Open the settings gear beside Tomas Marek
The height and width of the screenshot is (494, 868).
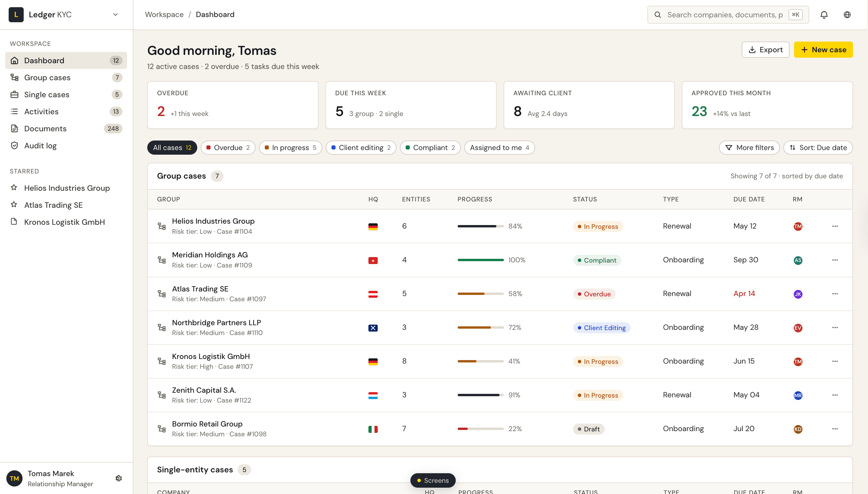(x=118, y=478)
